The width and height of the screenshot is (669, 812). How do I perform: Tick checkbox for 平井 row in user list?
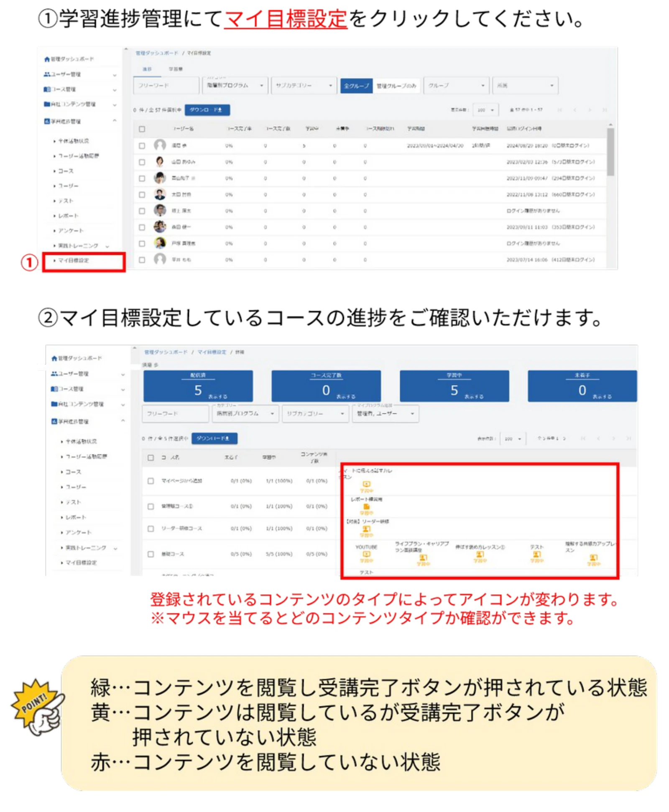click(142, 260)
